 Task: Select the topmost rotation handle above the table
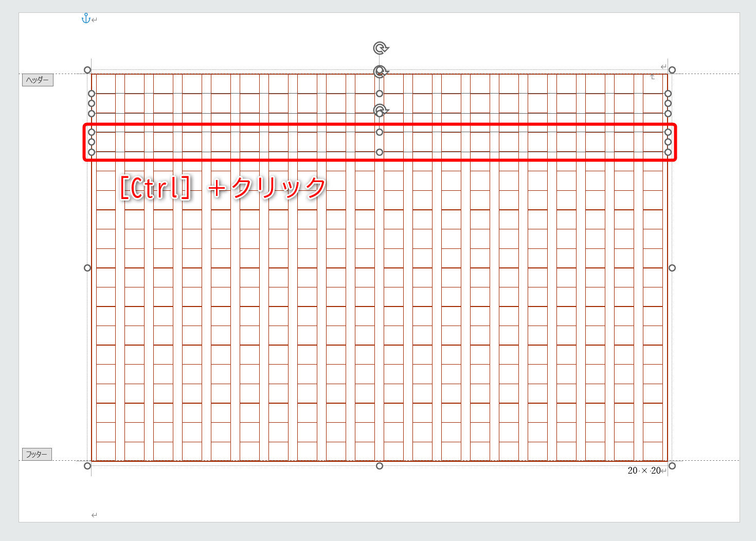pyautogui.click(x=380, y=47)
